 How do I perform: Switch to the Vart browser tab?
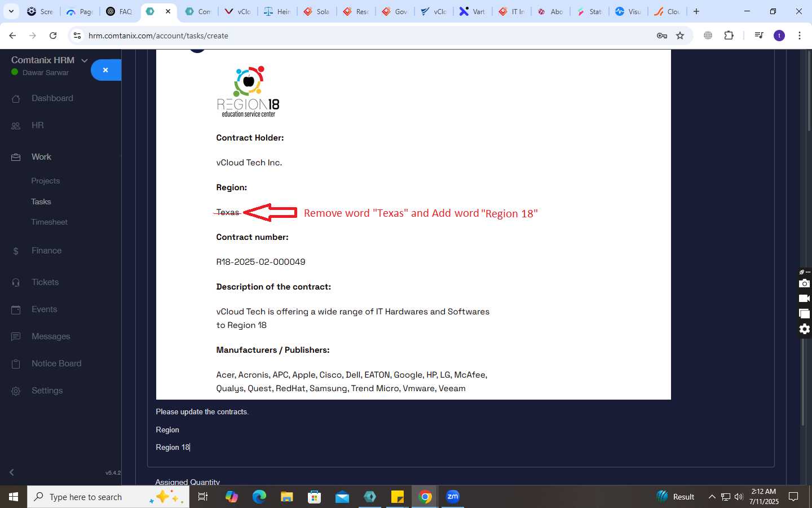point(473,11)
